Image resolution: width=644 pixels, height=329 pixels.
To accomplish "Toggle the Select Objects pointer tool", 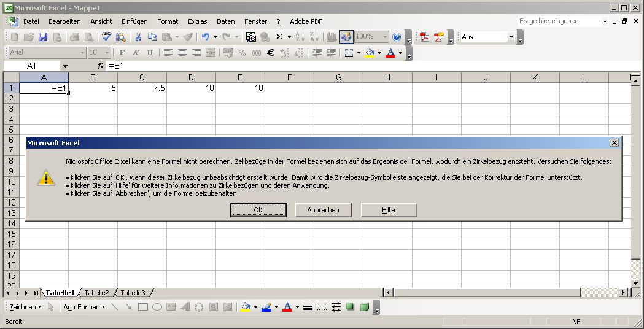I will click(51, 307).
